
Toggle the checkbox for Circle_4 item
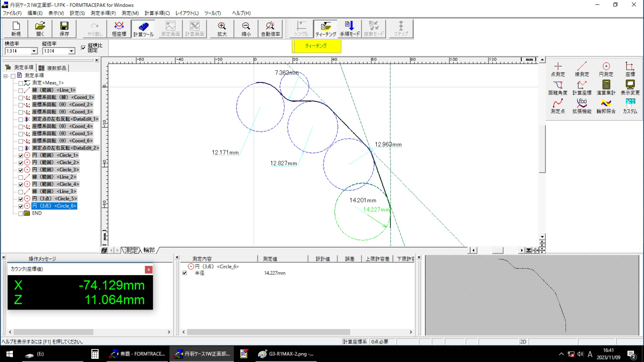(x=21, y=184)
